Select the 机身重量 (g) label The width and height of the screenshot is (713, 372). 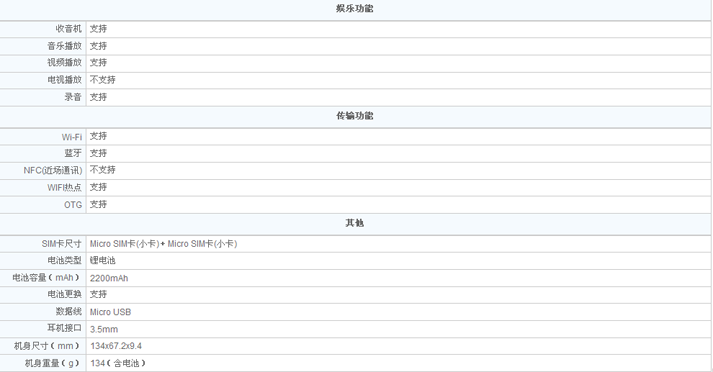point(53,363)
